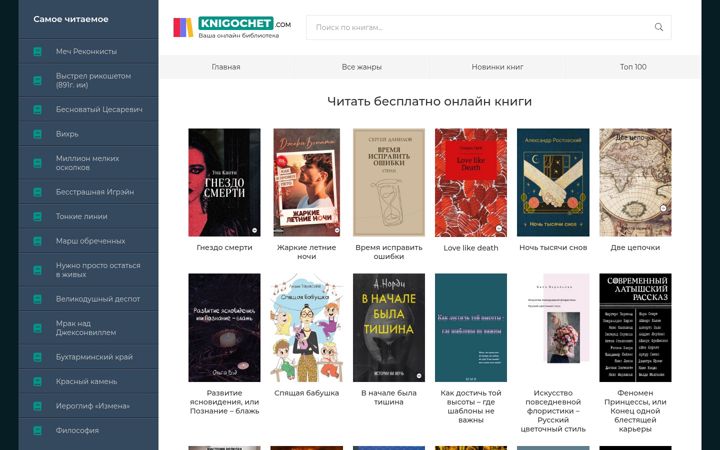Click book icon beside Выстрел рикошетом

[x=38, y=80]
